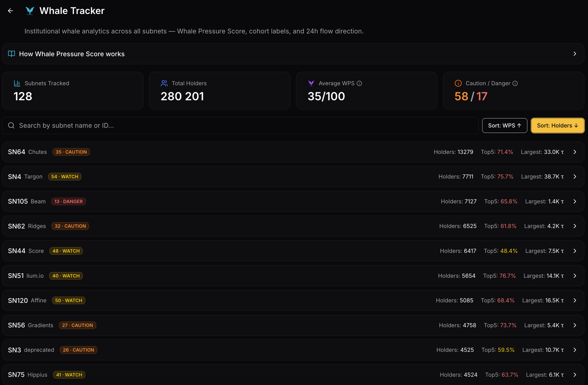Select the SN44 Score subnet name
Image resolution: width=588 pixels, height=385 pixels.
tap(26, 251)
